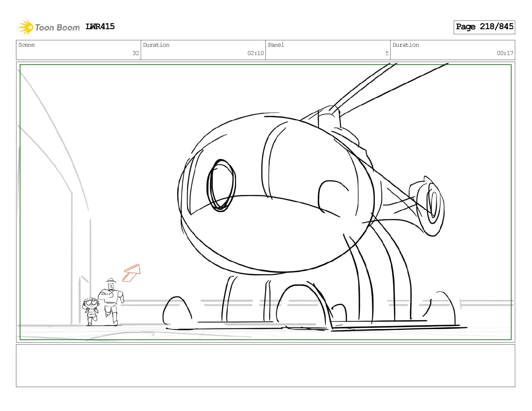Click the empty notes box below the panel
The width and height of the screenshot is (532, 411).
[x=265, y=366]
